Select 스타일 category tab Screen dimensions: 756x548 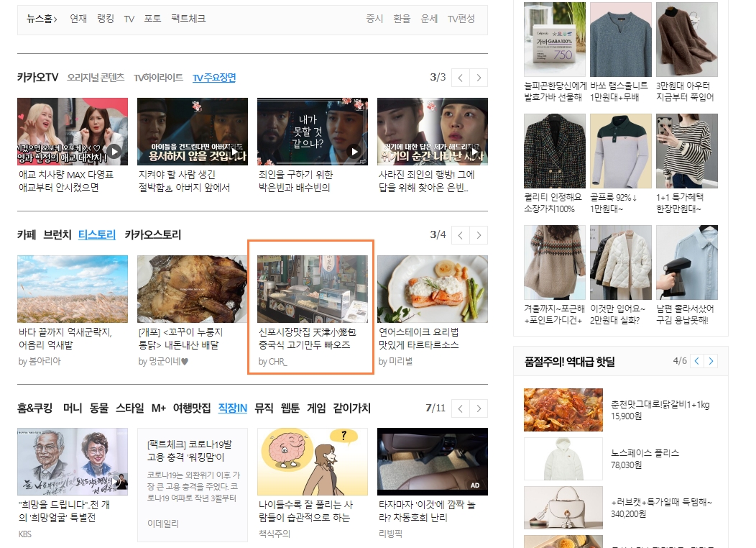pos(129,408)
